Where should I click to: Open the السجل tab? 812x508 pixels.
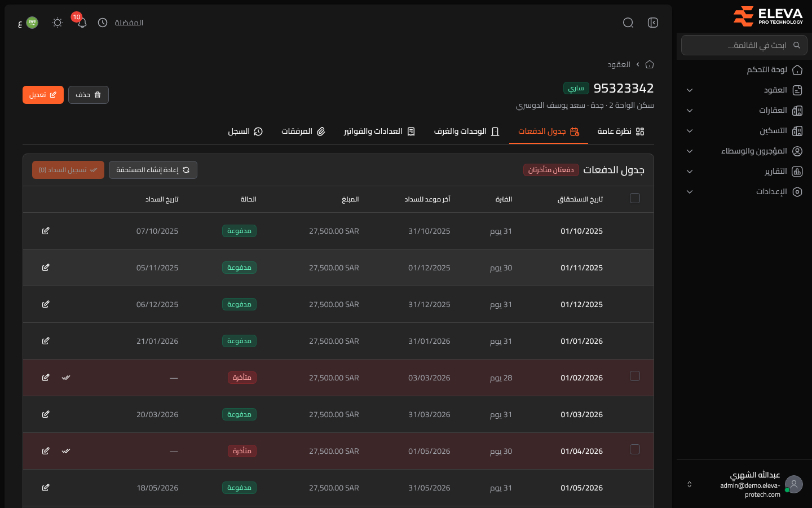(245, 132)
